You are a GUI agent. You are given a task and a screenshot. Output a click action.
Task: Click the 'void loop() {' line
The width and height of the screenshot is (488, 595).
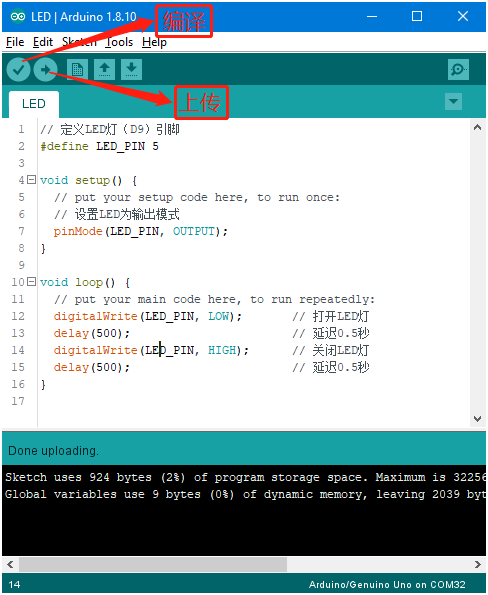tap(85, 282)
